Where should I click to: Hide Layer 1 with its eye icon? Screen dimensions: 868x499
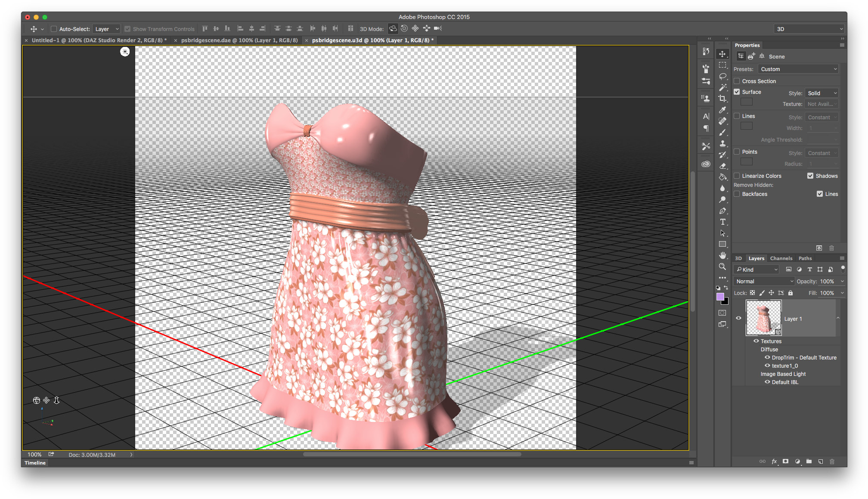[738, 318]
